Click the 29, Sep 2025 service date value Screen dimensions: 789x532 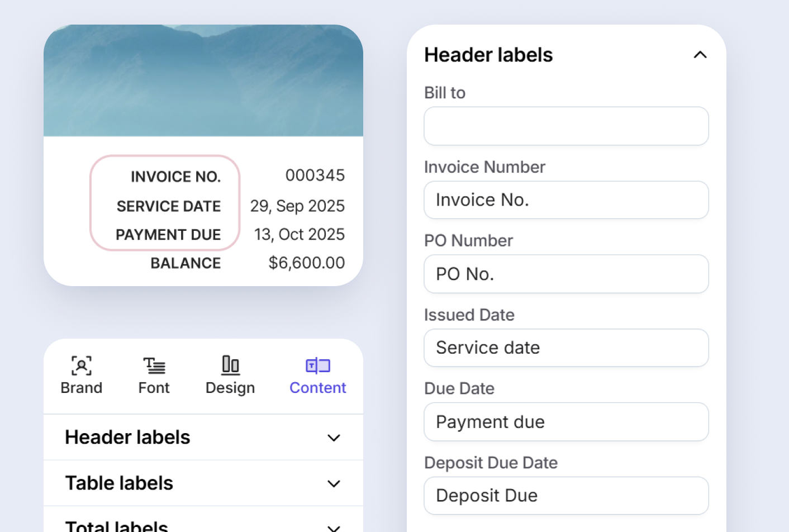(297, 206)
